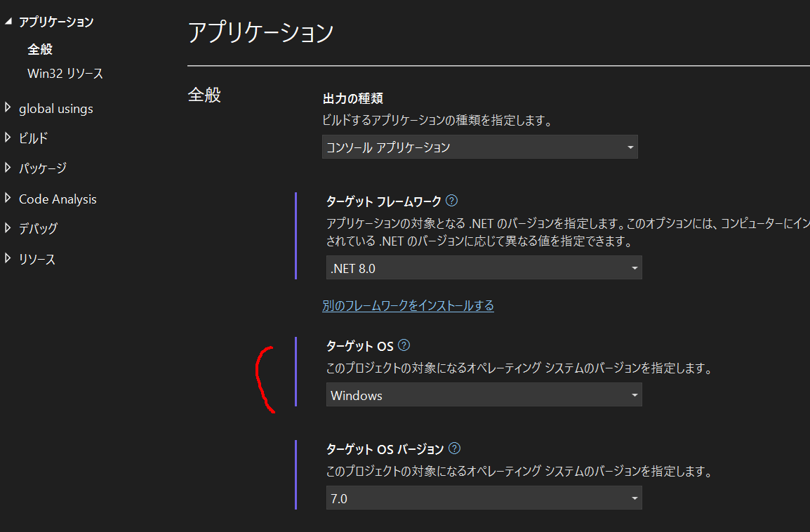This screenshot has width=810, height=532.
Task: Open the パッケージ category label
Action: (x=43, y=168)
